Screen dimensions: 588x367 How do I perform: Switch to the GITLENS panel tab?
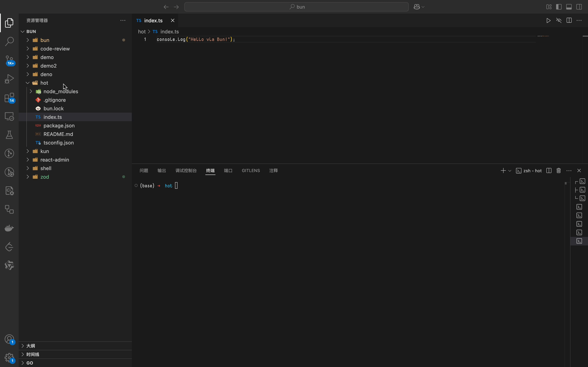pos(251,171)
